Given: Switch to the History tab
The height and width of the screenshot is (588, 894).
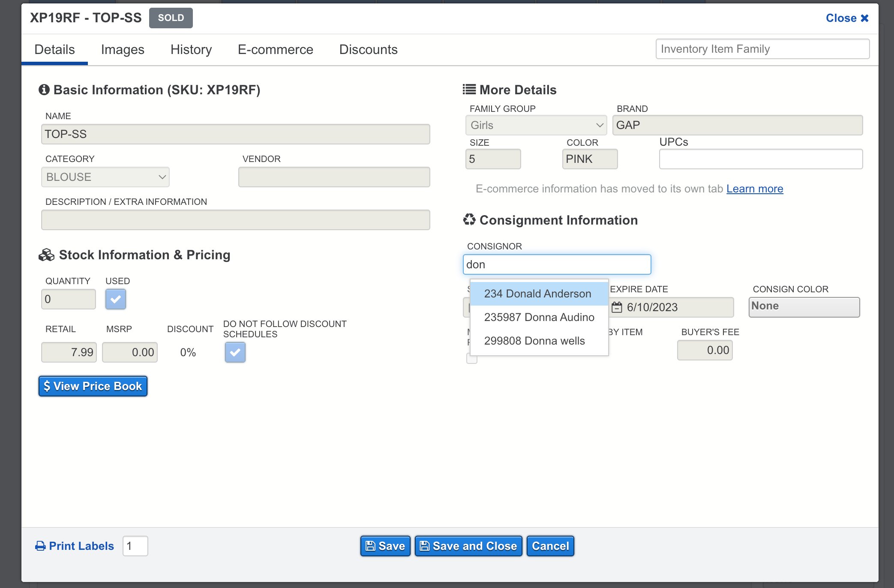Looking at the screenshot, I should click(191, 50).
